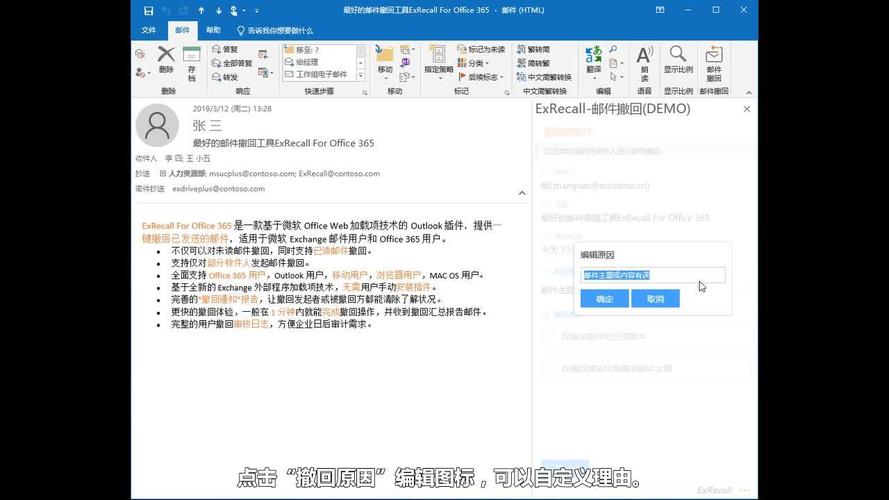Click 简转繁 conversion button
Screen dimensions: 889x500
point(533,63)
